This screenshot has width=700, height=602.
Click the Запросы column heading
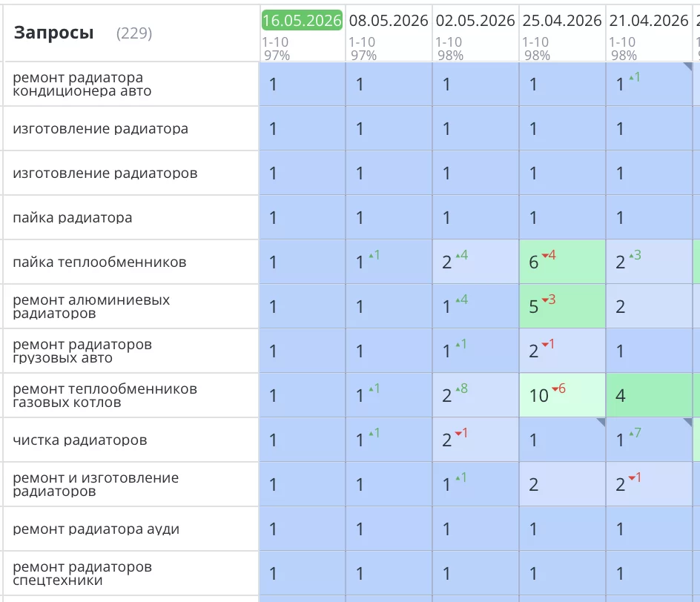click(x=53, y=33)
